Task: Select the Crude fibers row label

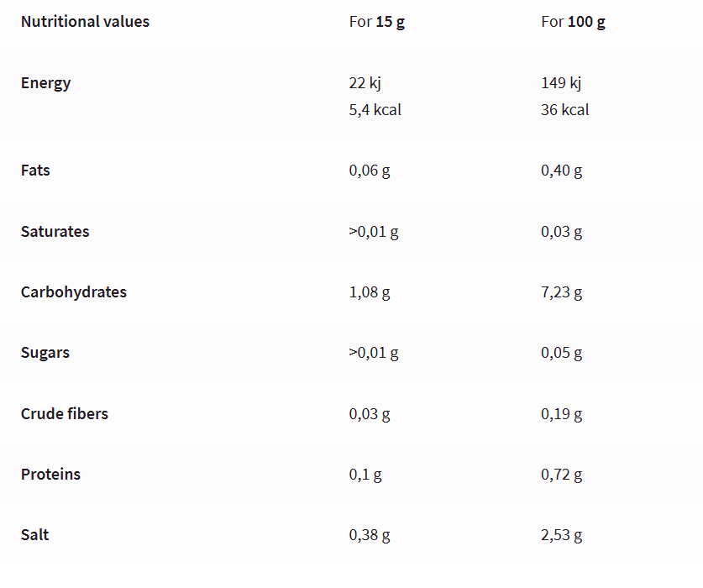Action: (65, 413)
